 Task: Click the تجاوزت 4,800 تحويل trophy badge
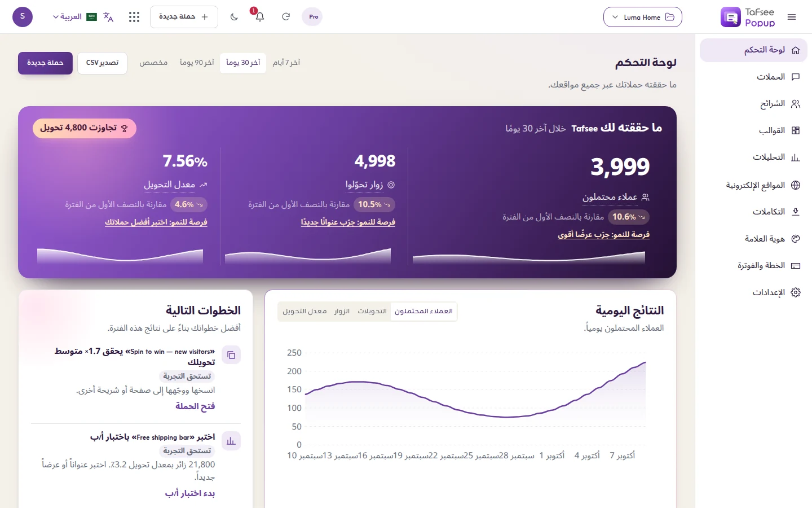click(85, 128)
